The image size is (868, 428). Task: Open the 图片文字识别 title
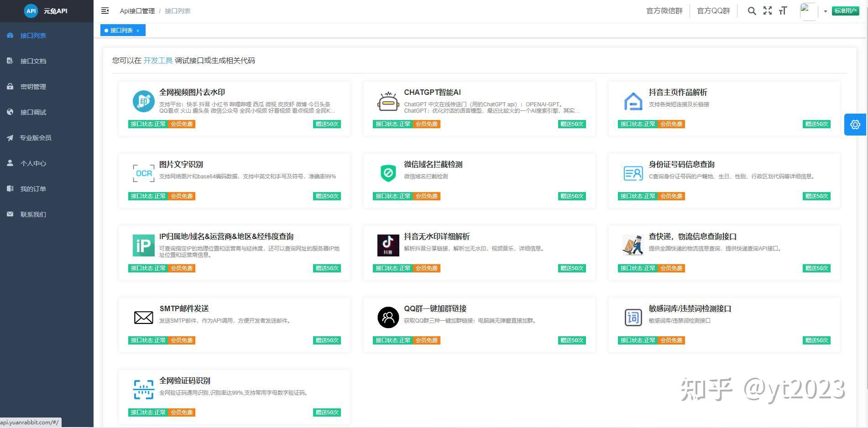[181, 165]
